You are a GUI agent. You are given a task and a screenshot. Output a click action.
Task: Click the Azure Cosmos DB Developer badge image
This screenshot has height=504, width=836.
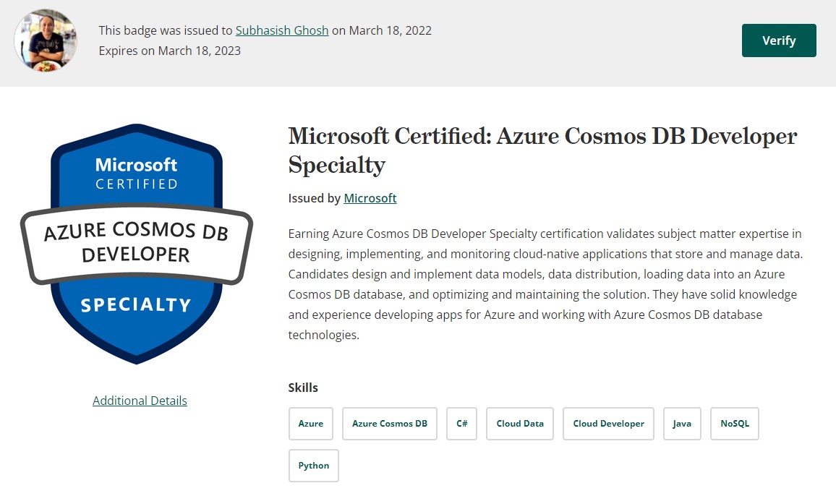[137, 244]
